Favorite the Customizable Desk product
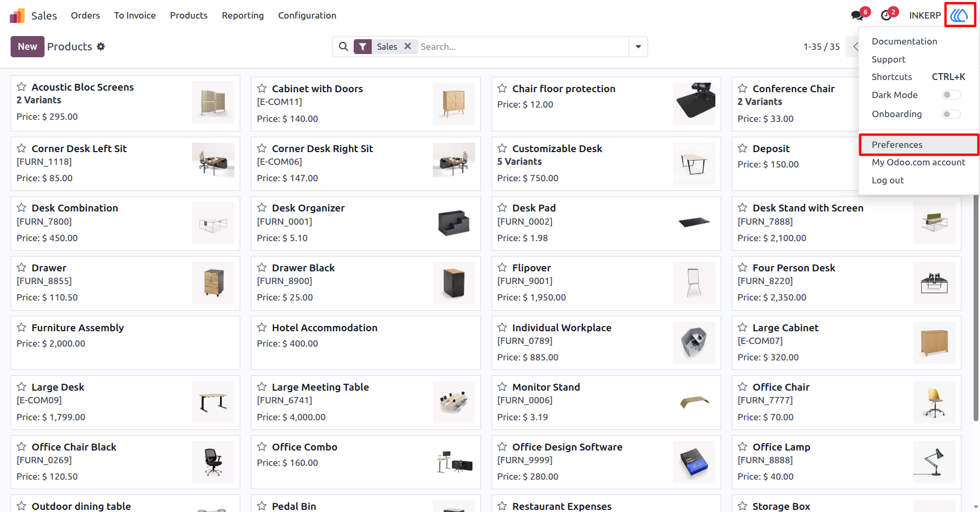Image resolution: width=980 pixels, height=512 pixels. coord(502,148)
